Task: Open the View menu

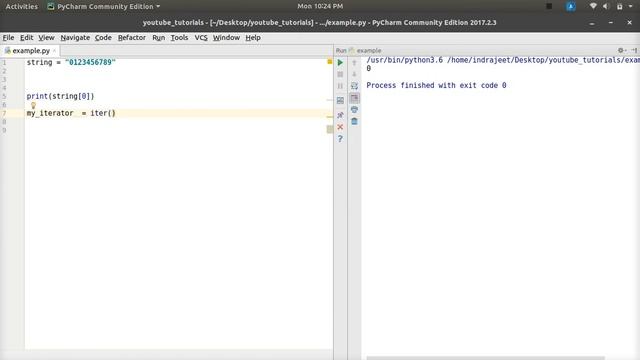Action: [46, 38]
